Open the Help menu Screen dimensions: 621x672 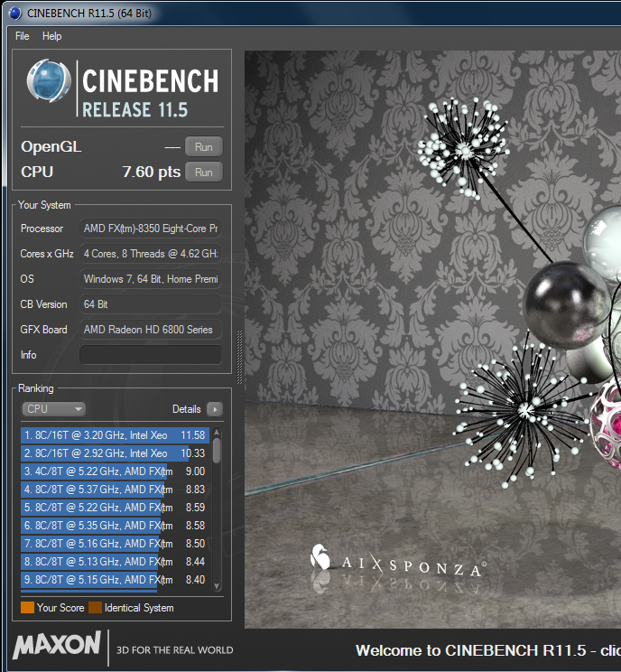[x=51, y=36]
